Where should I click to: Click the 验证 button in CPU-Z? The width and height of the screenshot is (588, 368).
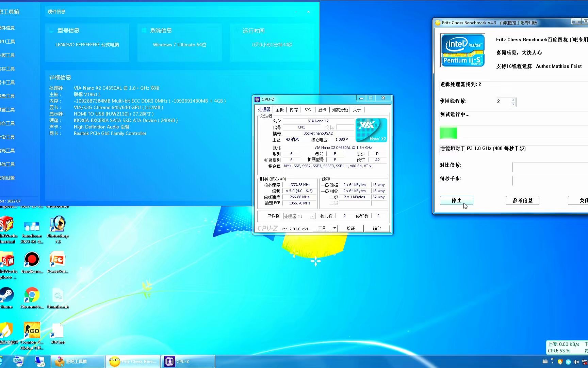350,228
